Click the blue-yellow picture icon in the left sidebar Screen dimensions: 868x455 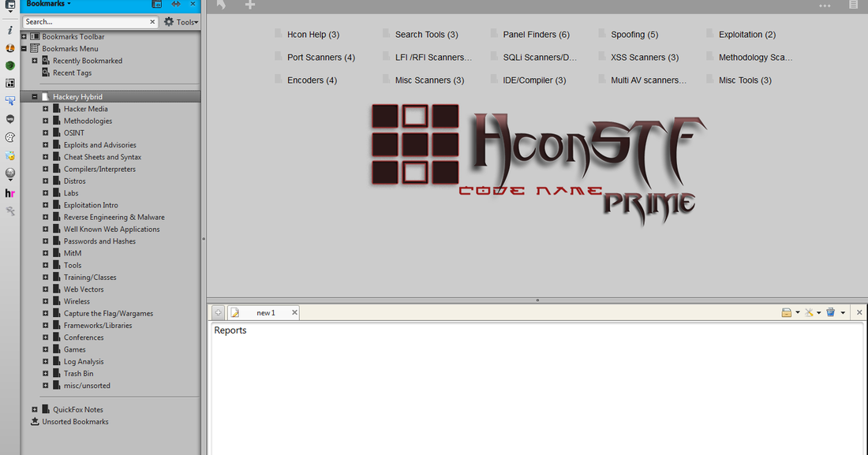click(x=10, y=156)
